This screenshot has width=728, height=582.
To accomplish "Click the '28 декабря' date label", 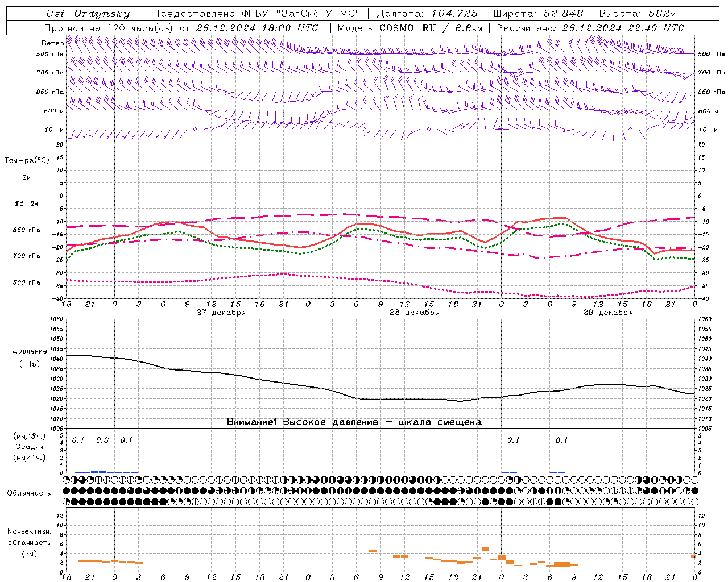I will (x=415, y=313).
